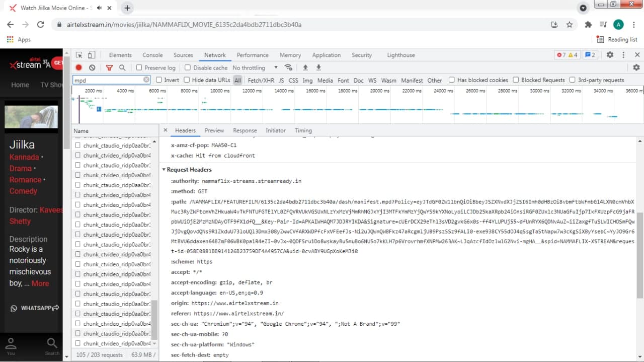This screenshot has width=644, height=362.
Task: Click the More link in description
Action: click(40, 283)
